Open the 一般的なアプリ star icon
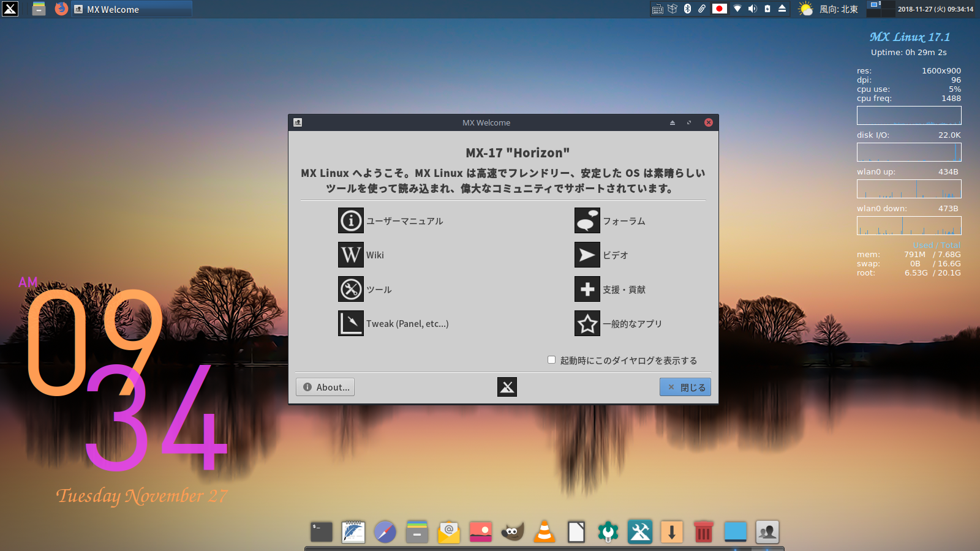This screenshot has height=551, width=980. pyautogui.click(x=587, y=323)
